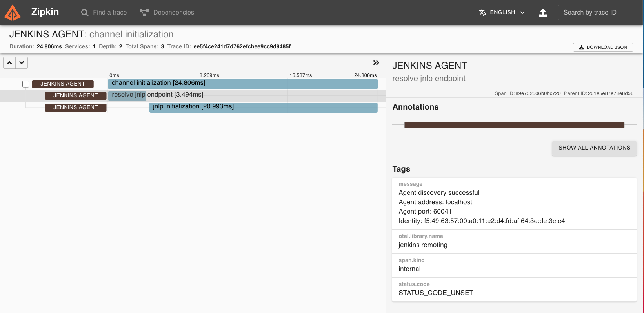Click the Depth value 2 in header
Viewport: 644px width, 313px height.
point(120,47)
